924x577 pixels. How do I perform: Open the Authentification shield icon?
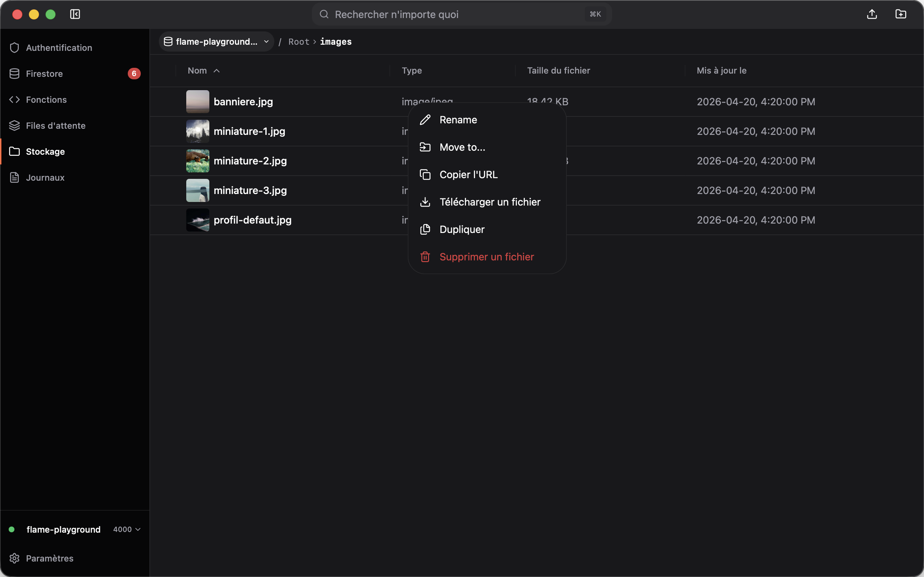pos(14,48)
